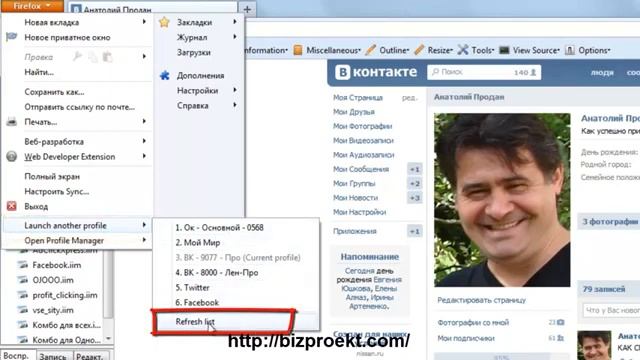Click the Outline pencil icon
The image size is (640, 360).
[x=371, y=50]
